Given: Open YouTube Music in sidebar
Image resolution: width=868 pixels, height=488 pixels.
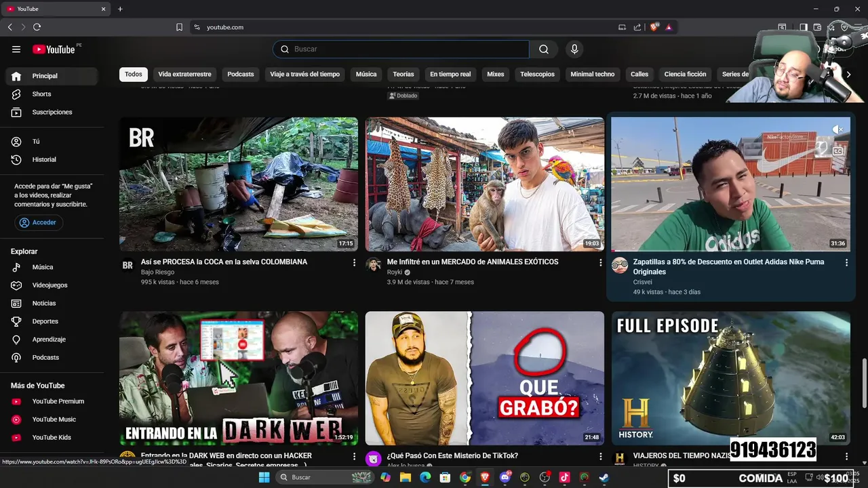Looking at the screenshot, I should (52, 420).
